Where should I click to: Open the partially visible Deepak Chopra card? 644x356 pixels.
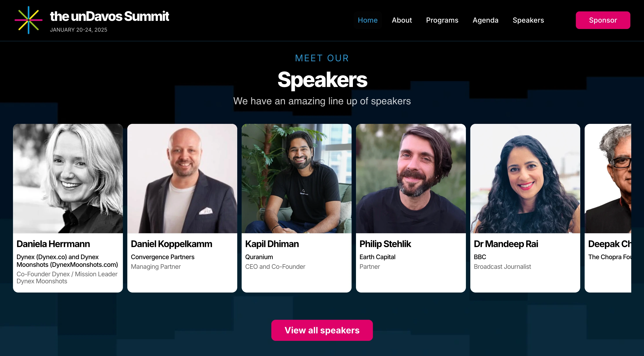coord(608,208)
